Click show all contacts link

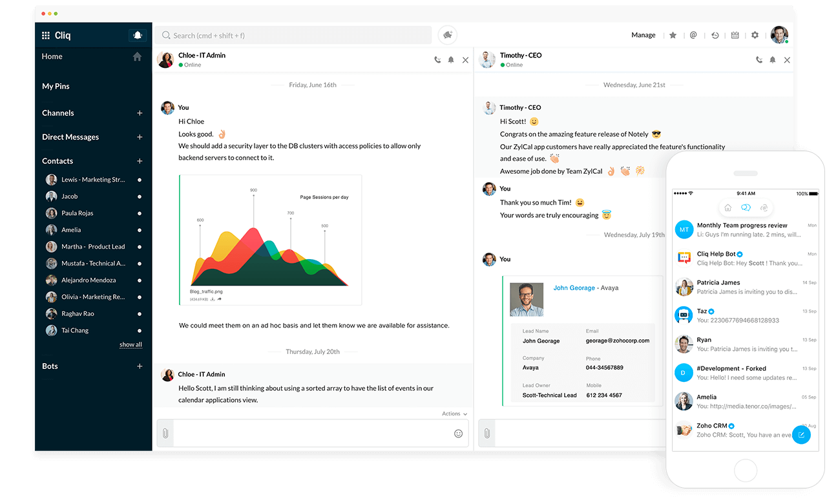point(131,345)
